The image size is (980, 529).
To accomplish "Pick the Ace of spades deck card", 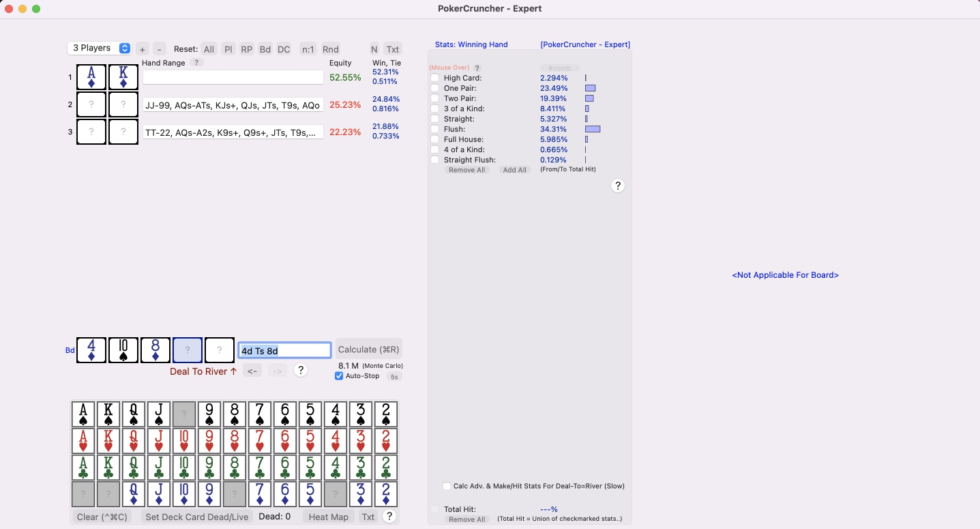I will click(83, 414).
